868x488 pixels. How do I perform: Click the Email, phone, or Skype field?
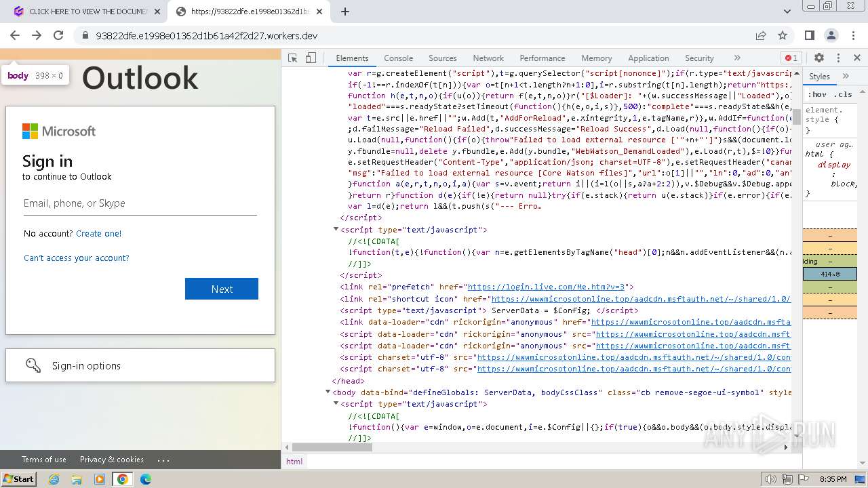(140, 203)
